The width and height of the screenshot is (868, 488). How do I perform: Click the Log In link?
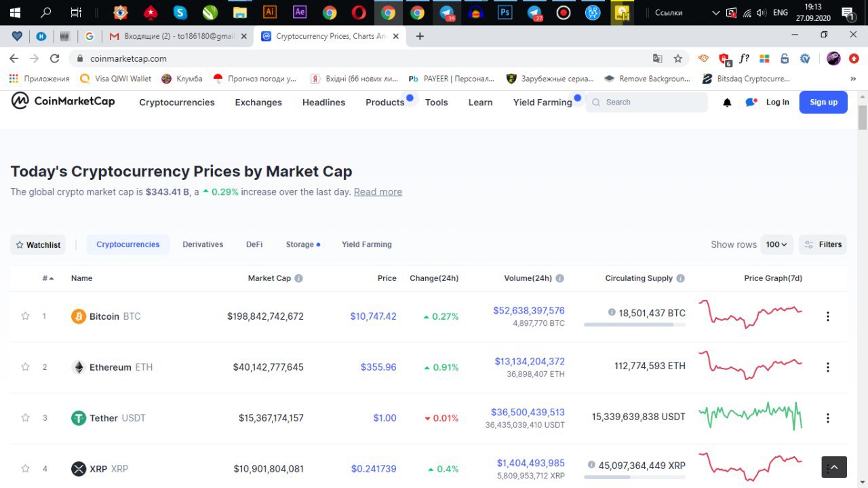point(778,102)
